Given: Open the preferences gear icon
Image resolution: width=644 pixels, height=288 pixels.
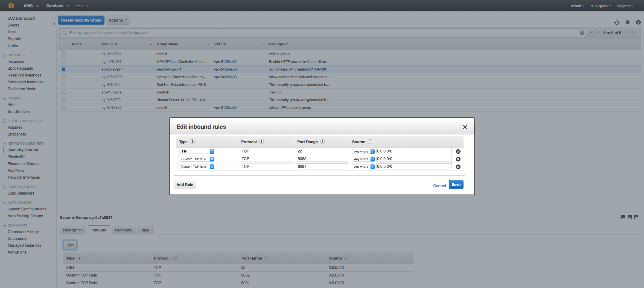Looking at the screenshot, I should 628,22.
